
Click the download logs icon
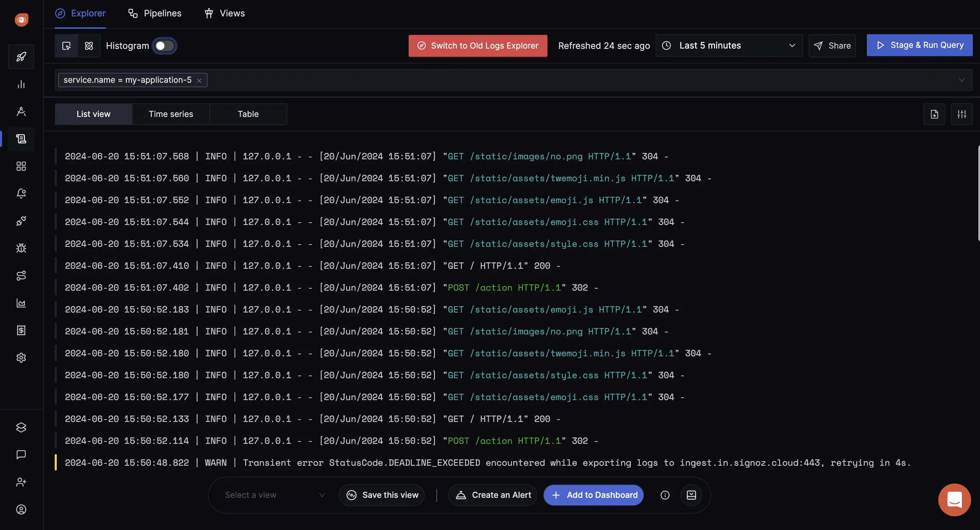coord(934,114)
